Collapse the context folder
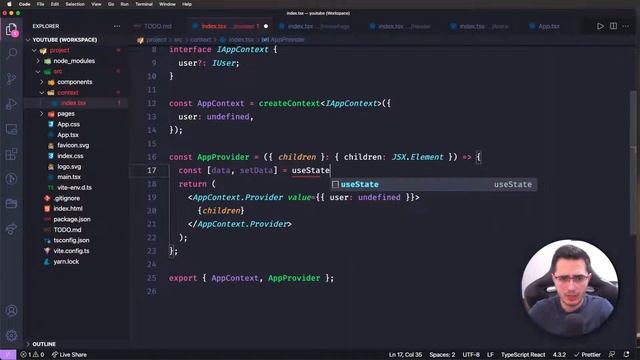640x360 pixels. tap(68, 93)
